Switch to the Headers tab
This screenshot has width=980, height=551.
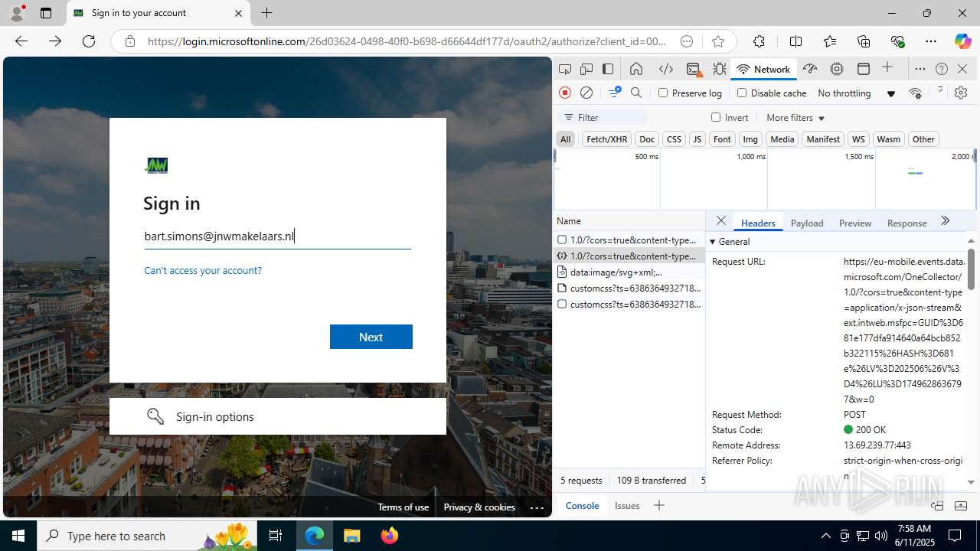758,223
